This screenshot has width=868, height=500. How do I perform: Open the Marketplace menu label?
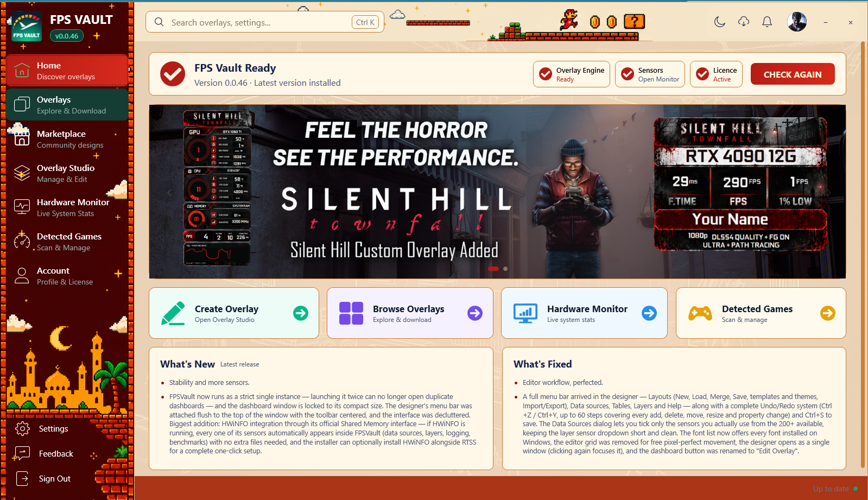(61, 134)
